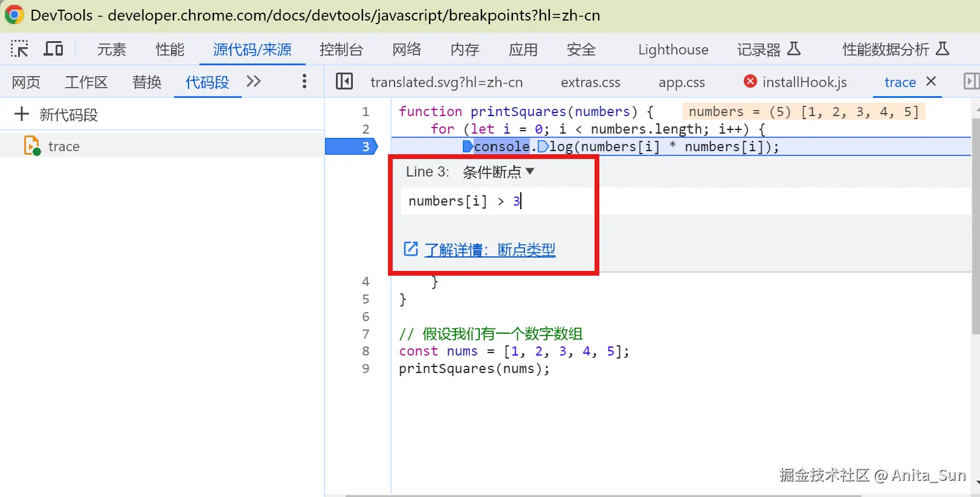
Task: Select the 网页 sidebar tab
Action: tap(26, 82)
